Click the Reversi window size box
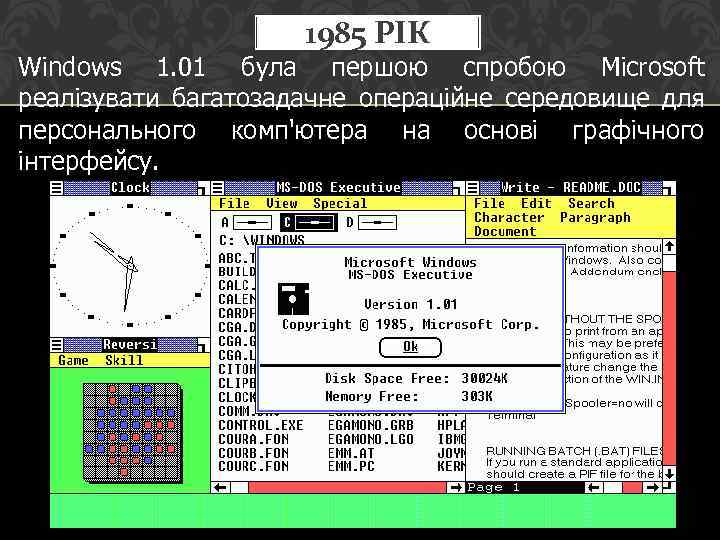The height and width of the screenshot is (540, 720). pyautogui.click(x=202, y=345)
